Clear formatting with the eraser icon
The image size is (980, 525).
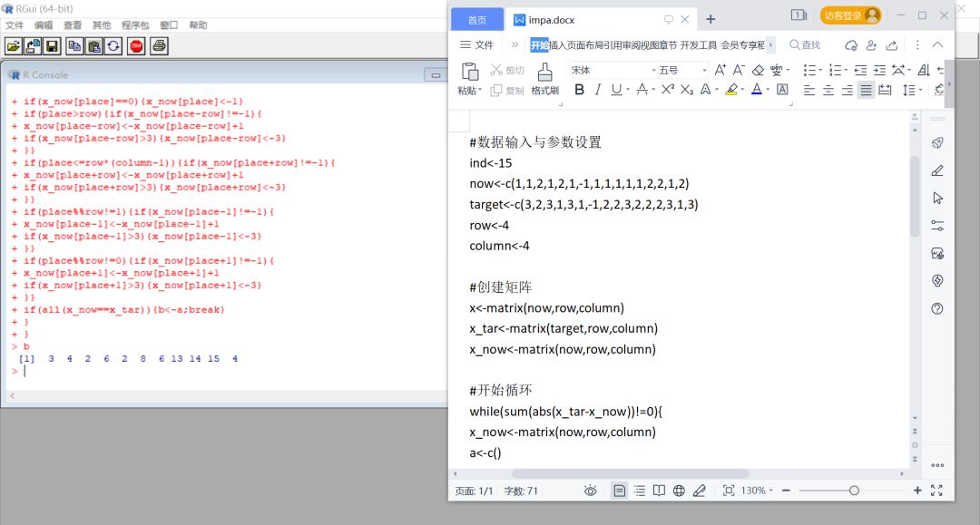758,70
